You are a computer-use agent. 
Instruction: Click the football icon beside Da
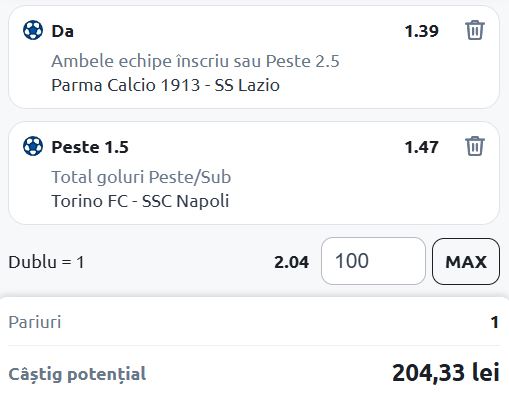click(x=33, y=30)
